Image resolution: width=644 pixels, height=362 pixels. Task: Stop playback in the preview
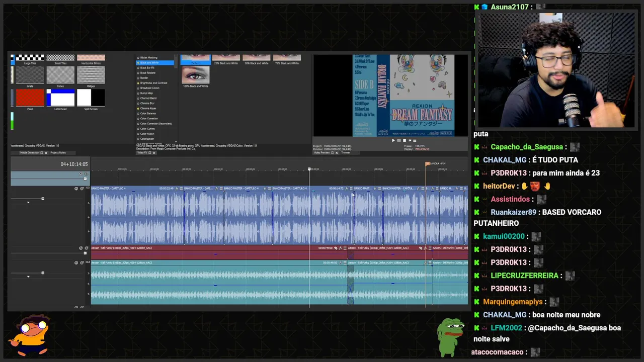point(405,140)
